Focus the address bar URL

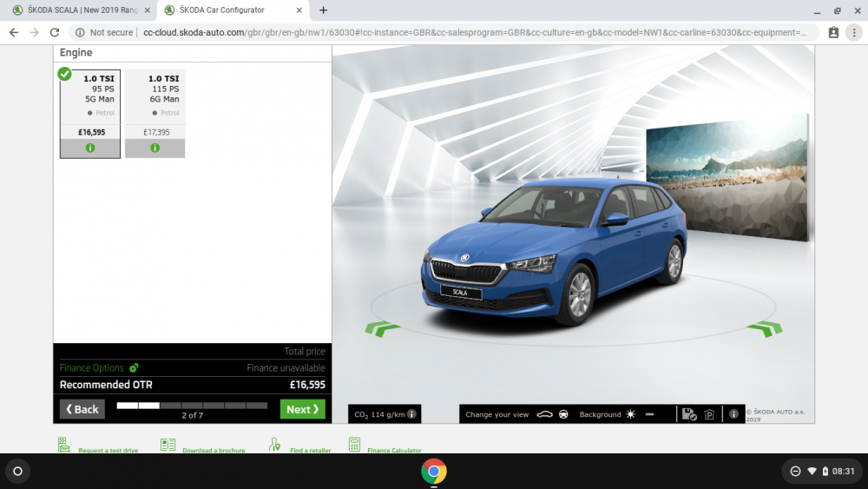click(475, 33)
